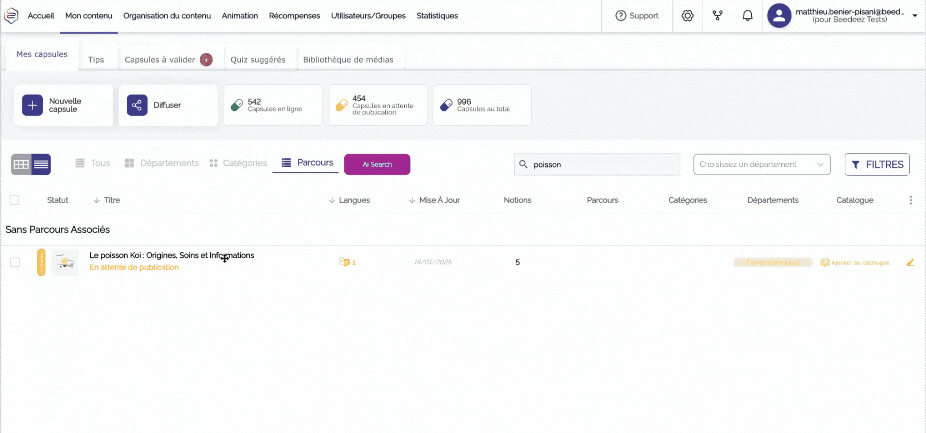Click the edit pencil on koi capsule
Screen dimensions: 926x433
pos(910,262)
